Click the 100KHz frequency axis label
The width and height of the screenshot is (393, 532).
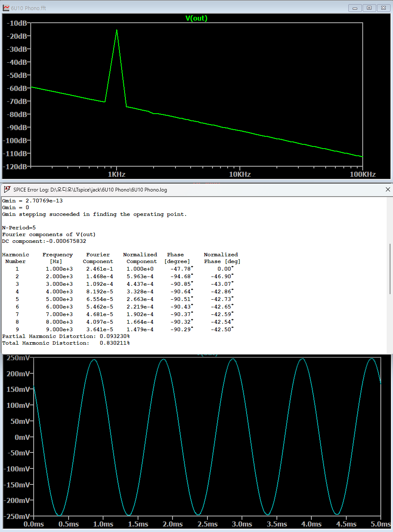point(362,174)
